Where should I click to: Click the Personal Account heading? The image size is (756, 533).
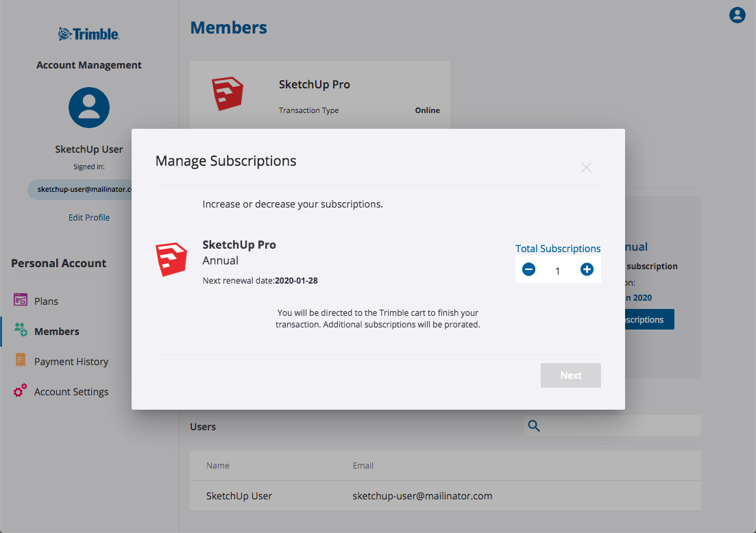pos(59,263)
